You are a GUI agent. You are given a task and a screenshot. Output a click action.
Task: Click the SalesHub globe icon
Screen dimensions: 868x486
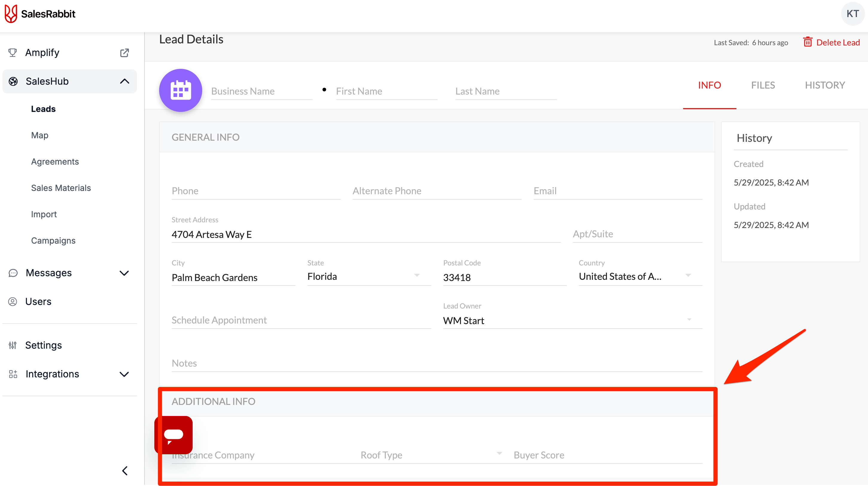tap(13, 81)
